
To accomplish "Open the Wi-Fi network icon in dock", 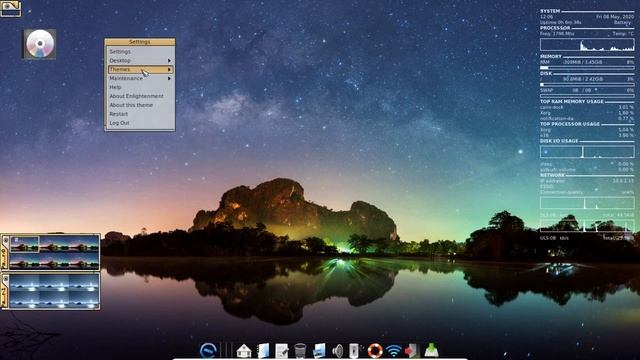I will tap(393, 351).
